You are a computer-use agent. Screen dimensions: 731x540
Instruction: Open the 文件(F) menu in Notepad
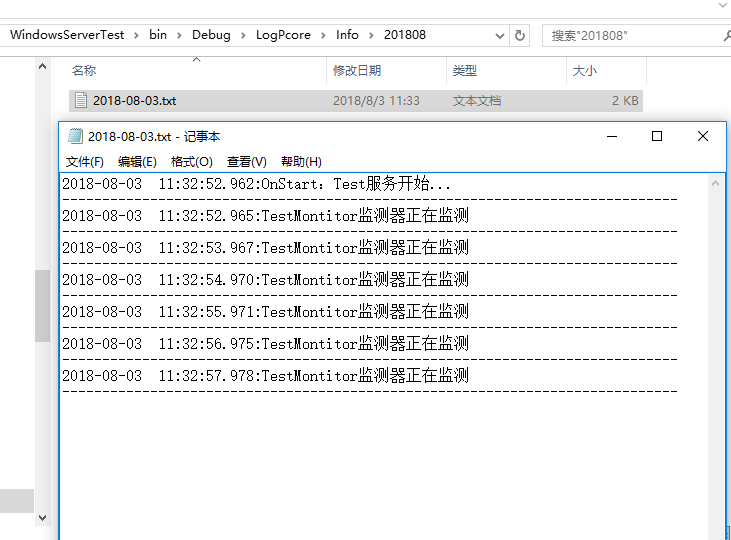(84, 162)
